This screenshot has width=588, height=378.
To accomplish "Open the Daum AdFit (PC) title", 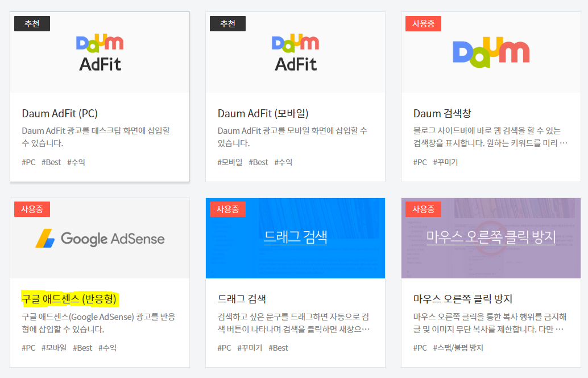I will pyautogui.click(x=60, y=113).
